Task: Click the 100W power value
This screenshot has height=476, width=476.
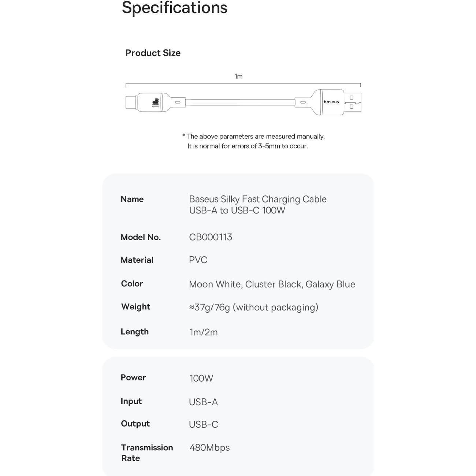Action: [201, 378]
